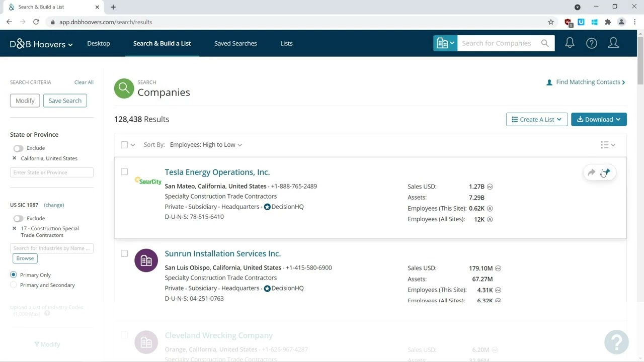Click icon beside Tesla Employees (All Sites)

[490, 219]
